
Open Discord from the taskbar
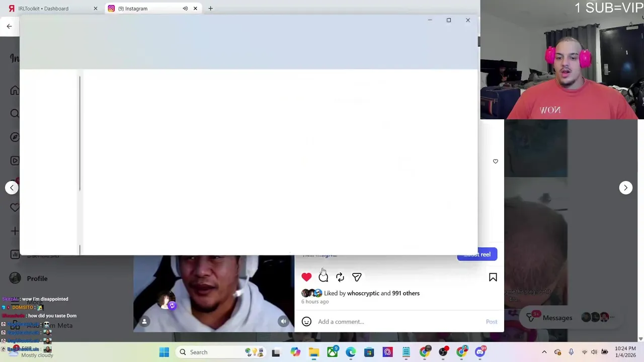point(480,352)
